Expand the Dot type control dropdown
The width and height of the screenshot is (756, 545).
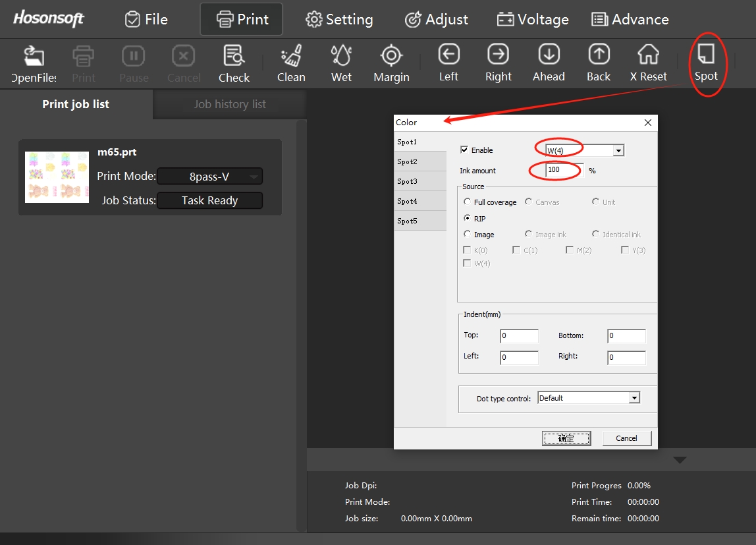pyautogui.click(x=634, y=398)
